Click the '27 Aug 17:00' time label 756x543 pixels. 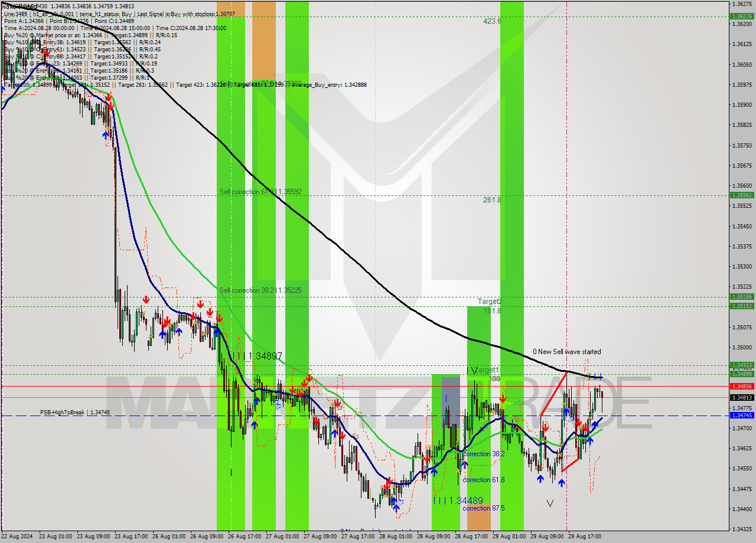tap(357, 537)
